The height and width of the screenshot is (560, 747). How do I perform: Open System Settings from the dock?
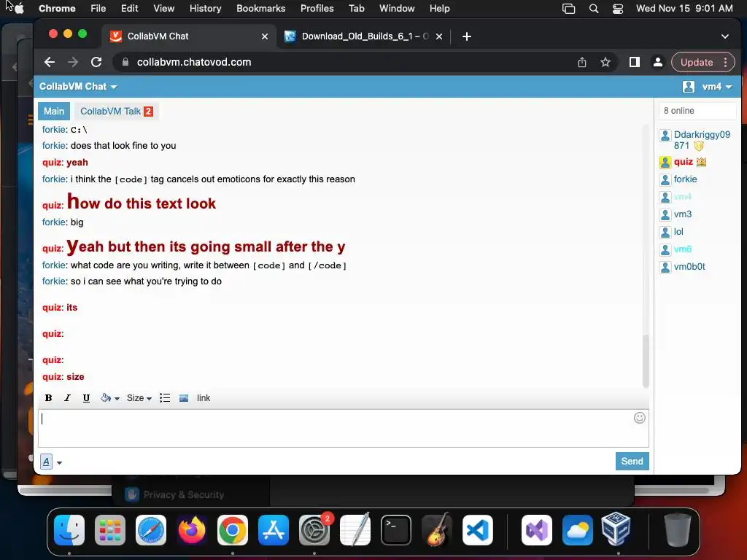coord(314,530)
